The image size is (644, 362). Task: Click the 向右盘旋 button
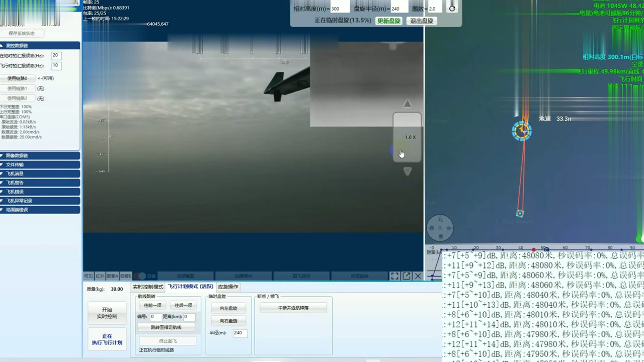click(228, 321)
